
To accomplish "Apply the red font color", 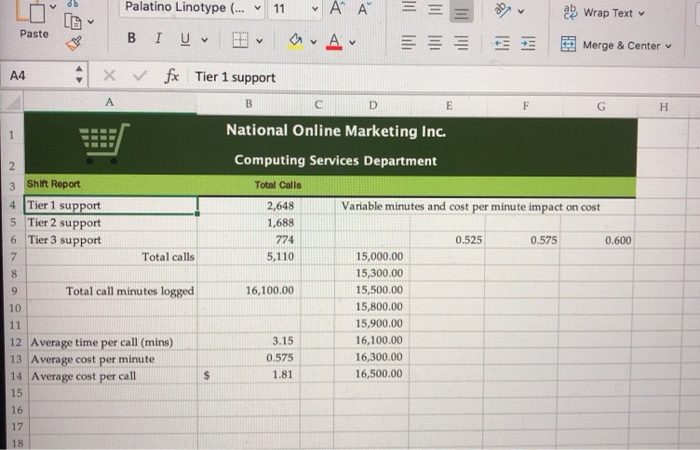I will [334, 42].
